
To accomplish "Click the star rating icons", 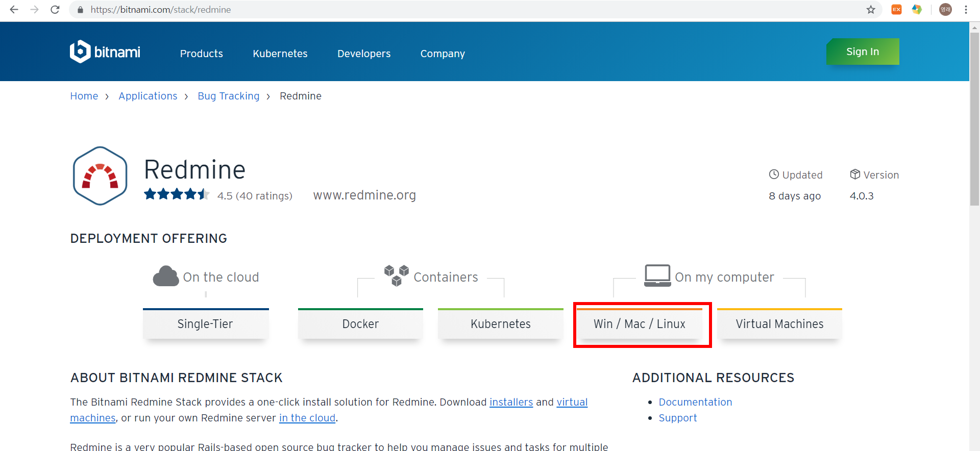I will [177, 194].
